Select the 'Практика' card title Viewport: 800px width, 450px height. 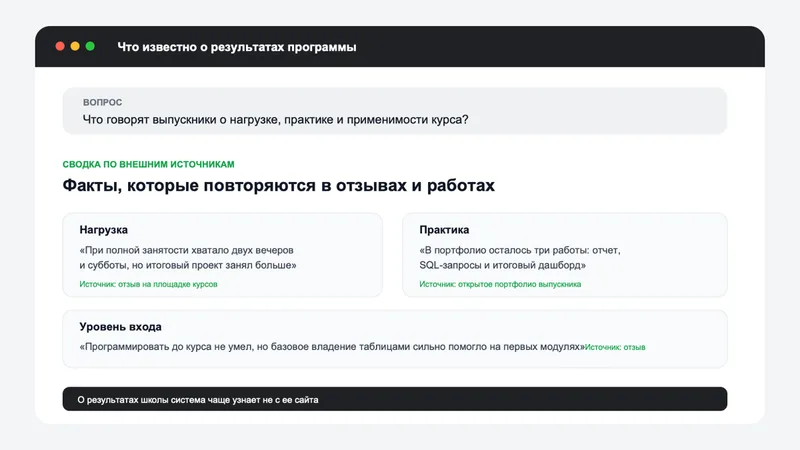tap(444, 230)
